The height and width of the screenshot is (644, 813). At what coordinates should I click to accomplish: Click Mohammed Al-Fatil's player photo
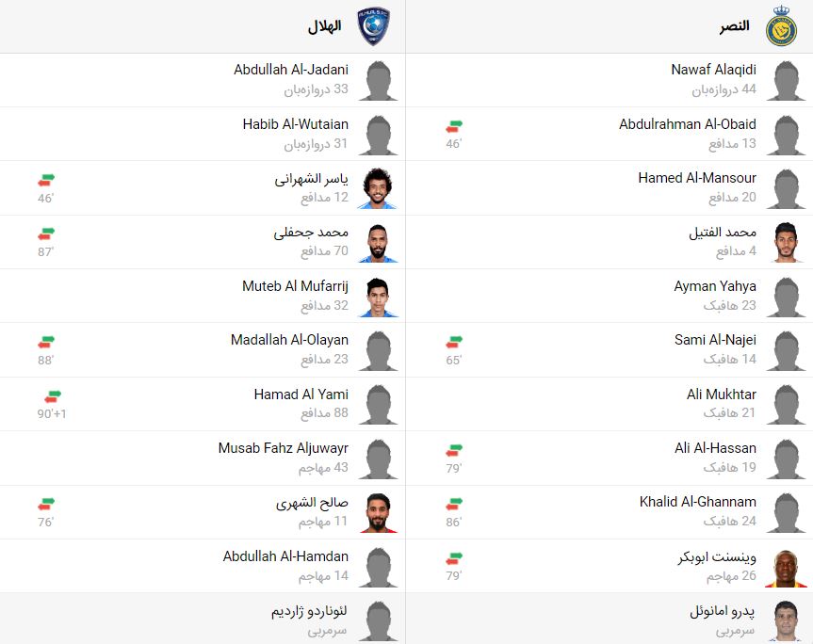pos(785,241)
